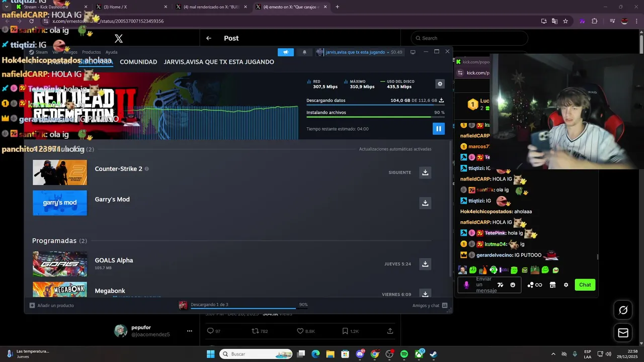This screenshot has height=362, width=644.
Task: Open Steam download settings gear
Action: click(x=440, y=84)
